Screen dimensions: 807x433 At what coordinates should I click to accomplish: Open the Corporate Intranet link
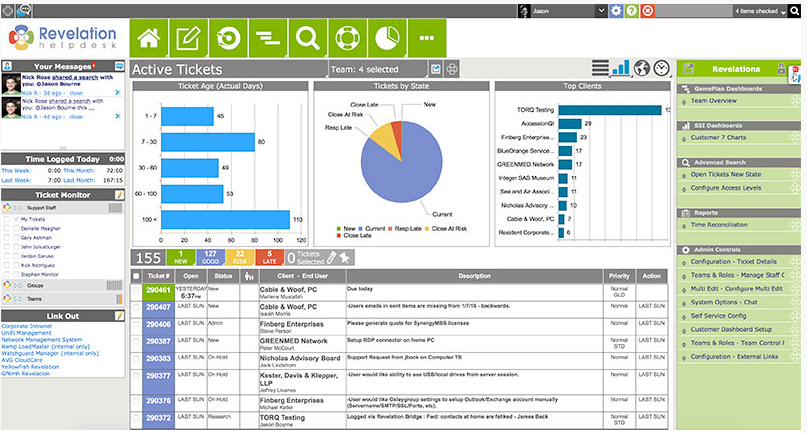coord(27,326)
